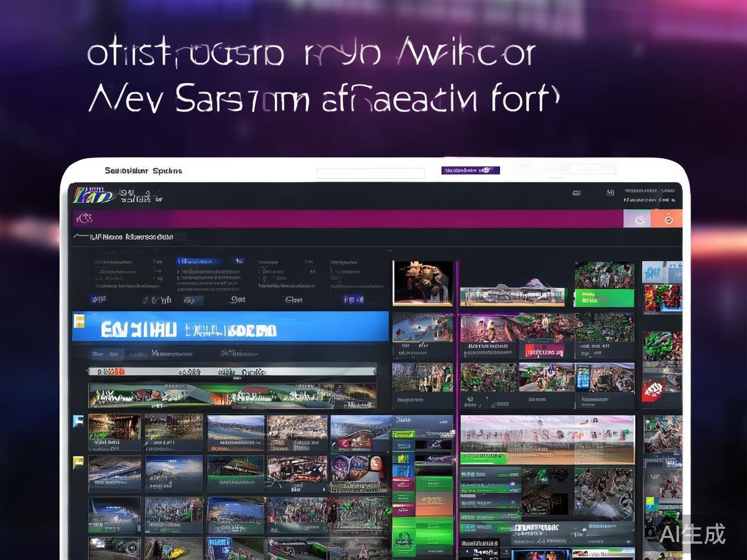Viewport: 747px width, 560px height.
Task: Select the first tab below the blue banner
Action: [x=106, y=355]
